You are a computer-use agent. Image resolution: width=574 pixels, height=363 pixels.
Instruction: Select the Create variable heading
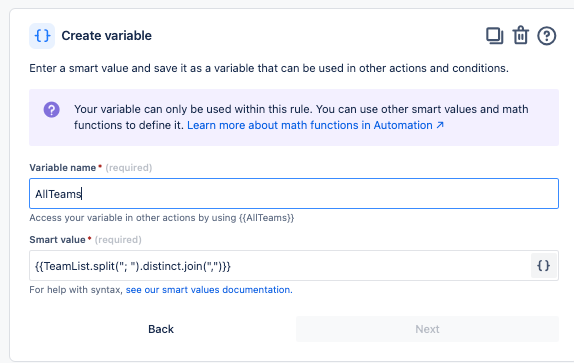click(107, 35)
